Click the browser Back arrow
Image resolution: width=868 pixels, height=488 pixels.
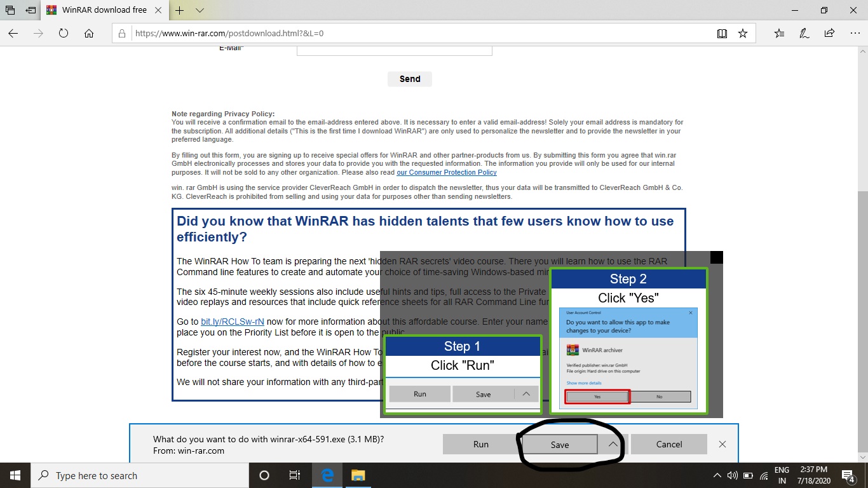pos(13,33)
